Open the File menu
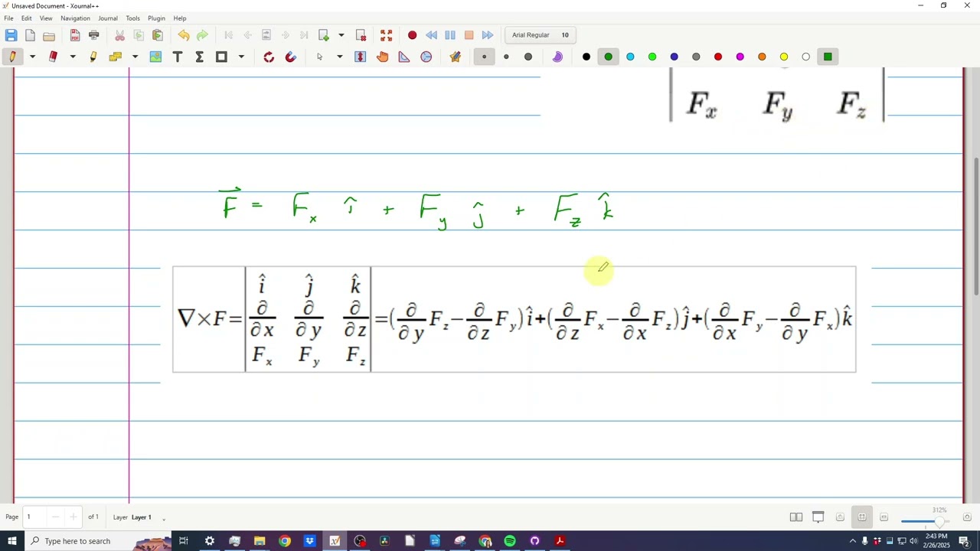This screenshot has height=551, width=980. (x=8, y=18)
